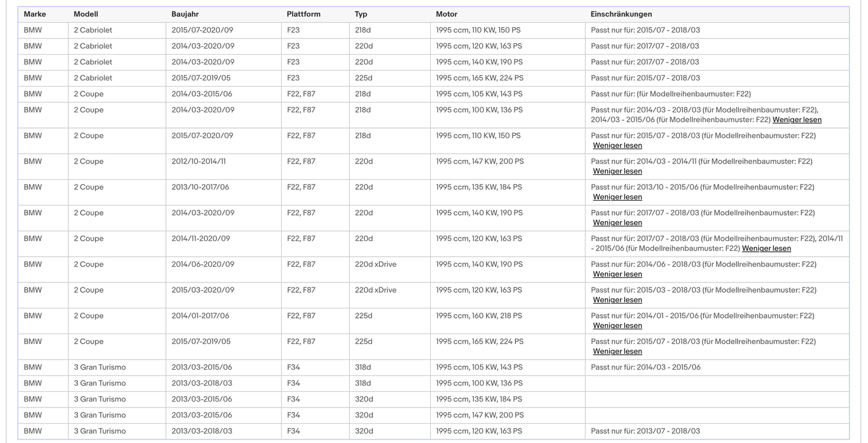Screen dimensions: 868x443
Task: Click Weniger lesen in 218d 110 KW Coupe row
Action: point(618,145)
